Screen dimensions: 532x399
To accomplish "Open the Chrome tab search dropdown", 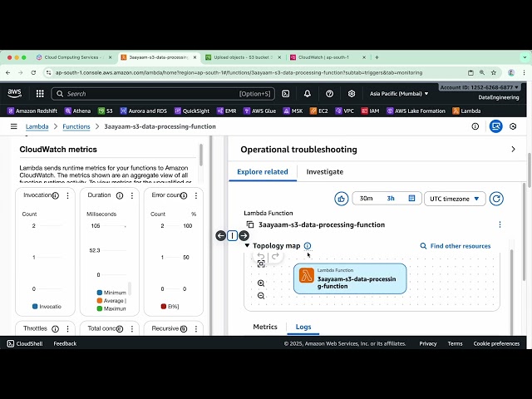I will (525, 57).
